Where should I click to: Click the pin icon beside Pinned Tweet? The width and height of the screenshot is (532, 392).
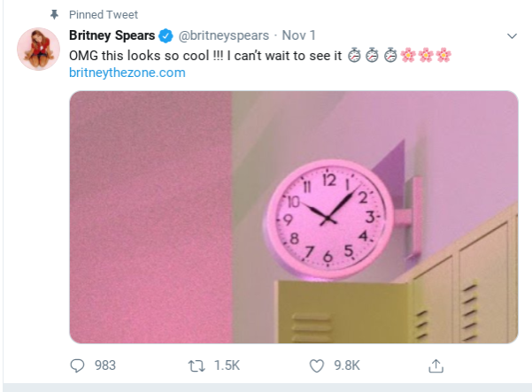coord(54,14)
